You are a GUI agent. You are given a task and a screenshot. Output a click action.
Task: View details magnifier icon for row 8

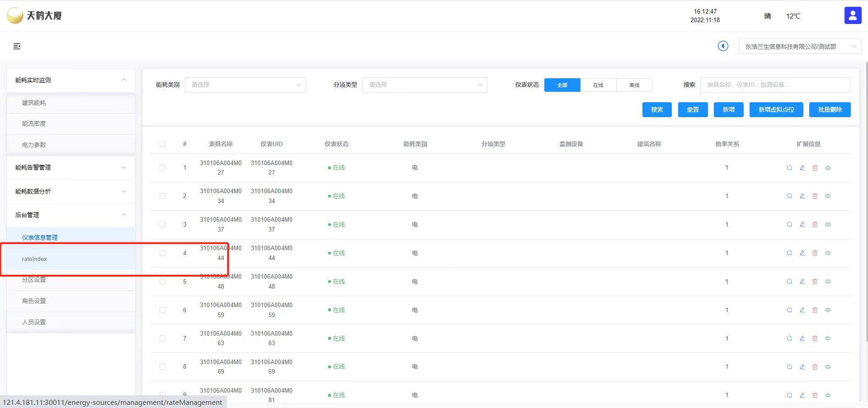(x=789, y=367)
